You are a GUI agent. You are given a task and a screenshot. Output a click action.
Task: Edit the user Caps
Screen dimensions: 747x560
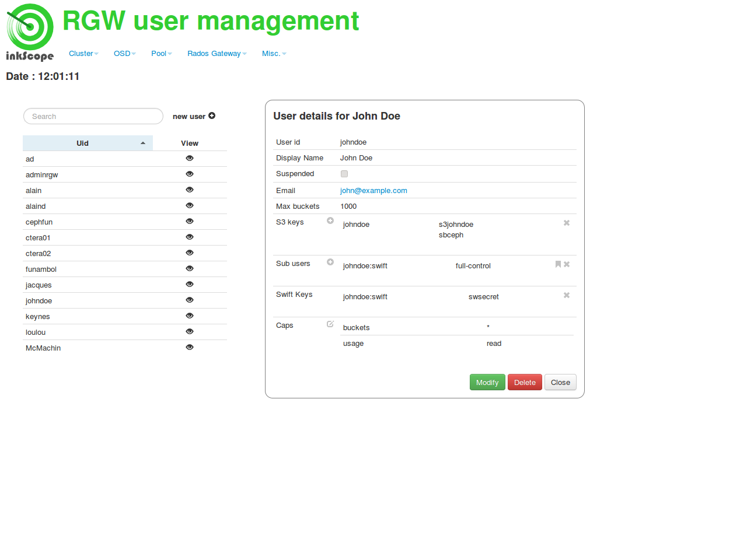pos(330,324)
